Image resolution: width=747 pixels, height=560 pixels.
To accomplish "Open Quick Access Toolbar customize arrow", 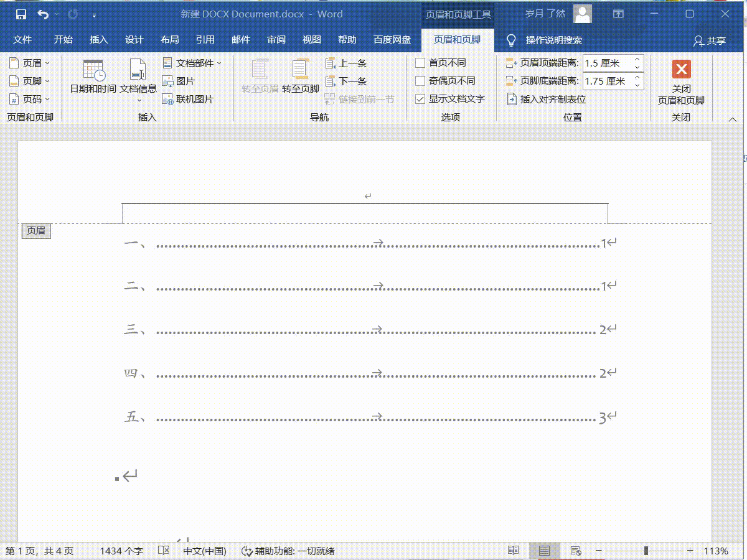I will point(94,14).
